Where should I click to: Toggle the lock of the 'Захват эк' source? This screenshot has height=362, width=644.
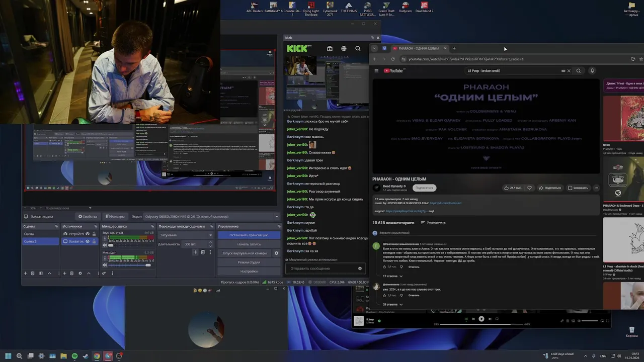tap(94, 241)
